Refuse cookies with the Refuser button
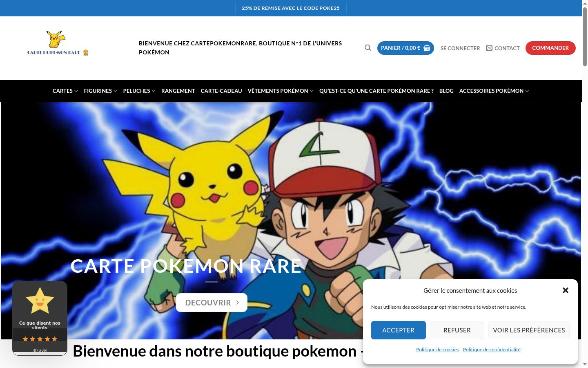The image size is (588, 368). [x=457, y=330]
